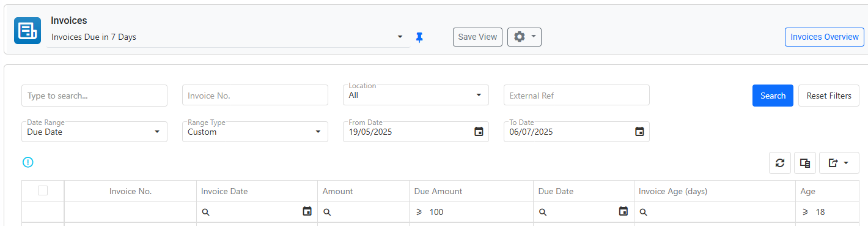Open the To Date calendar picker
This screenshot has height=226, width=868.
tap(639, 132)
